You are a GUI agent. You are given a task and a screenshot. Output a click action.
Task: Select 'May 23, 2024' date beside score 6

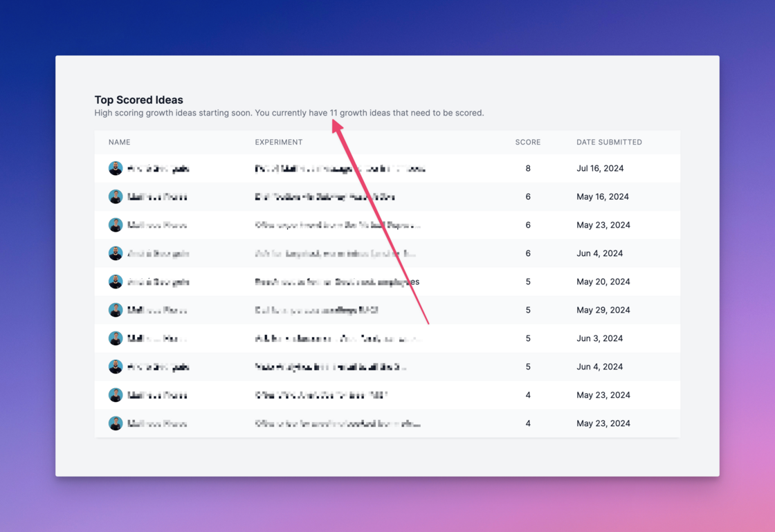tap(603, 226)
